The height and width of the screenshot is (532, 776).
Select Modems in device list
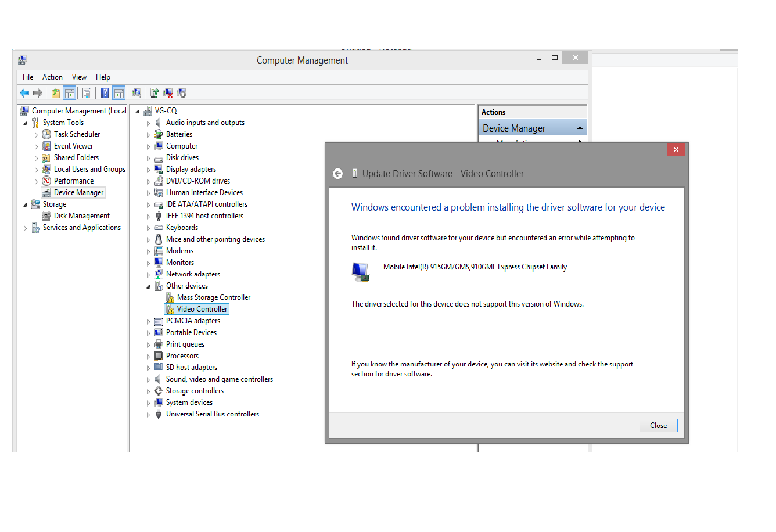[x=179, y=251]
